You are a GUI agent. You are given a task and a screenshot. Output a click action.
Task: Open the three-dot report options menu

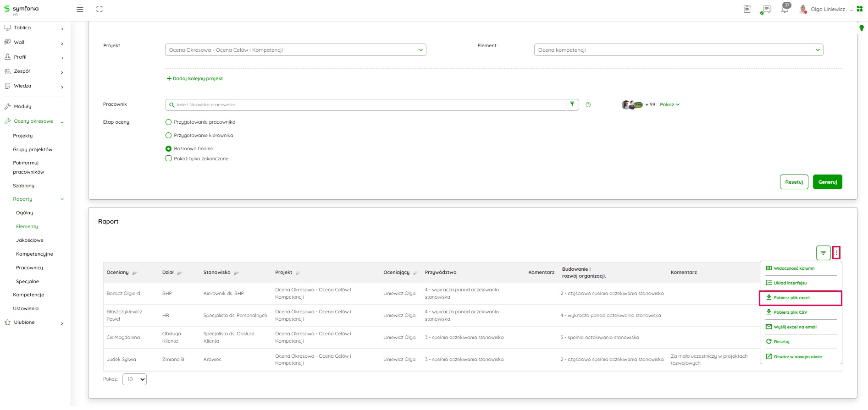[836, 252]
